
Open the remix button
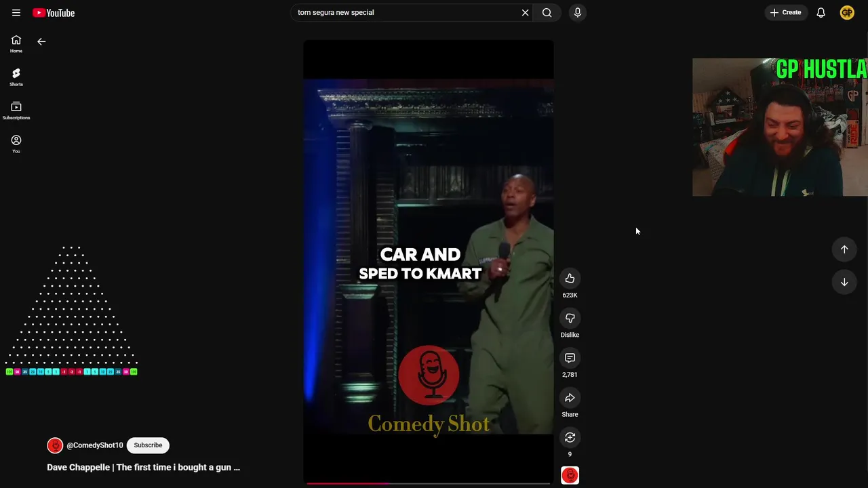click(570, 438)
